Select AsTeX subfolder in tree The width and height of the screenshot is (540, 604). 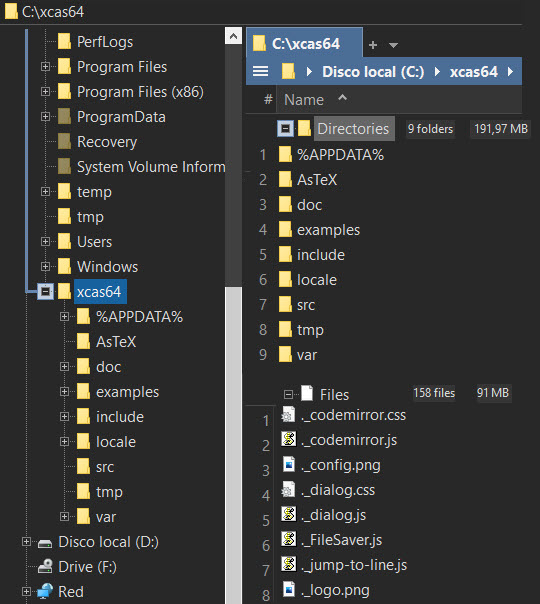tap(116, 342)
